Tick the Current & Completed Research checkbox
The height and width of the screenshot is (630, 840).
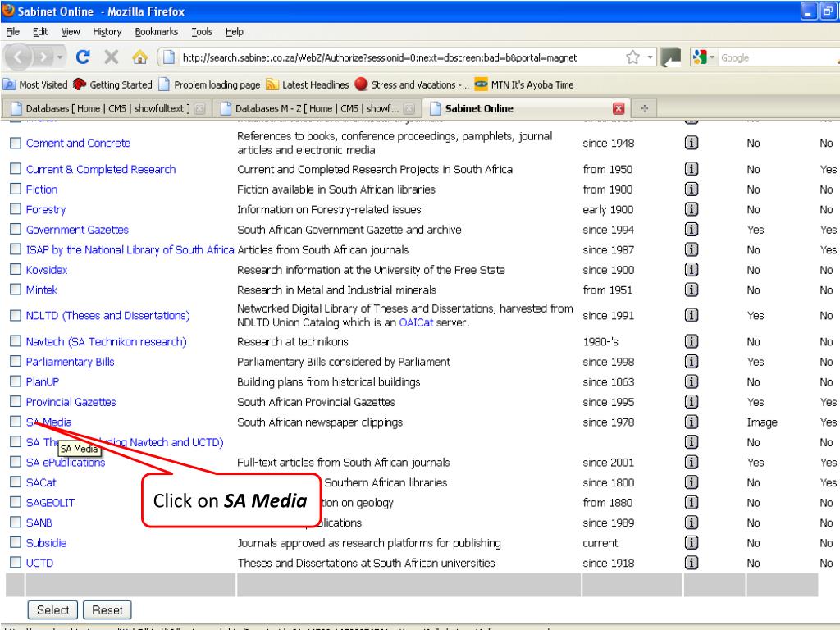[16, 169]
